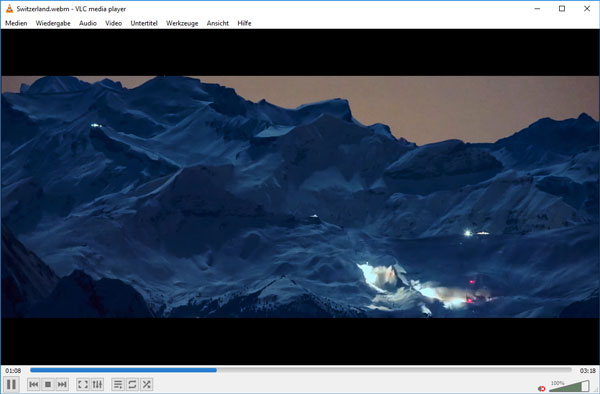Minimize the VLC window
Screen dimensions: 600x394
coord(537,9)
